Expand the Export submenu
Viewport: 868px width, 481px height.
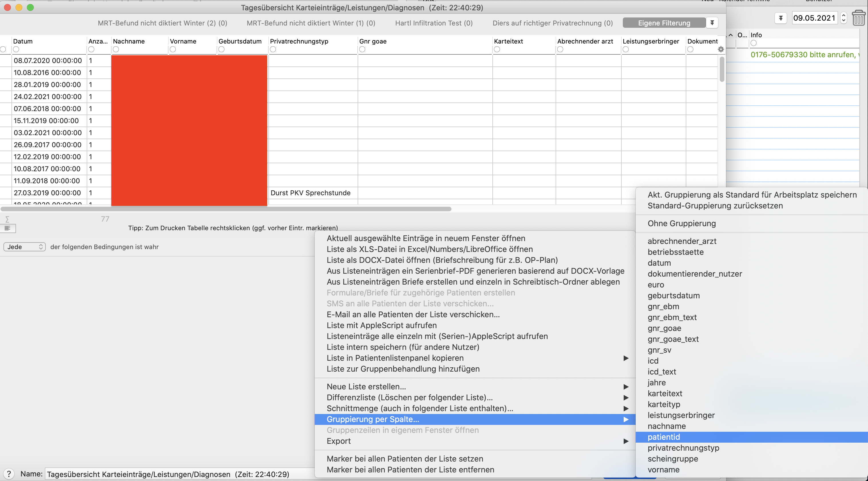tap(626, 441)
